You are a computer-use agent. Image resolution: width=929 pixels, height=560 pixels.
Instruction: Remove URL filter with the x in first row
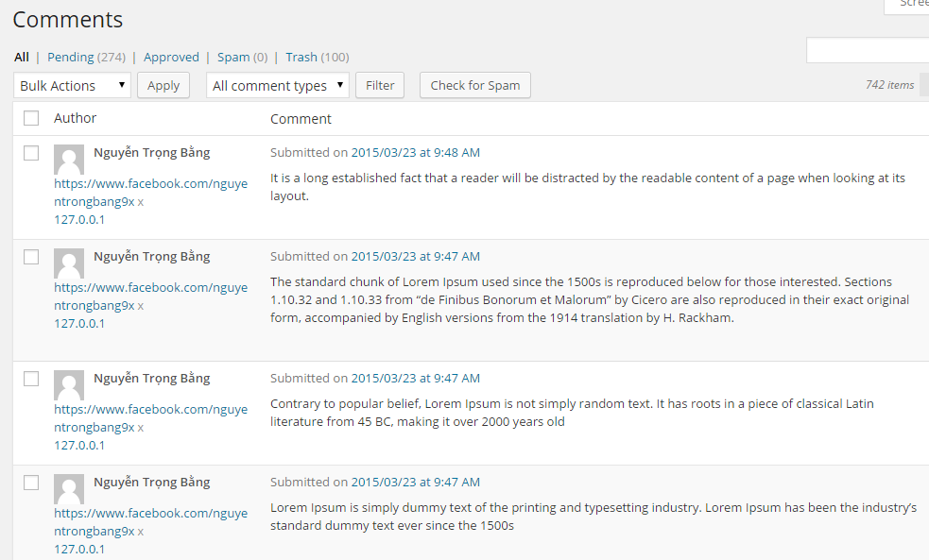[141, 202]
